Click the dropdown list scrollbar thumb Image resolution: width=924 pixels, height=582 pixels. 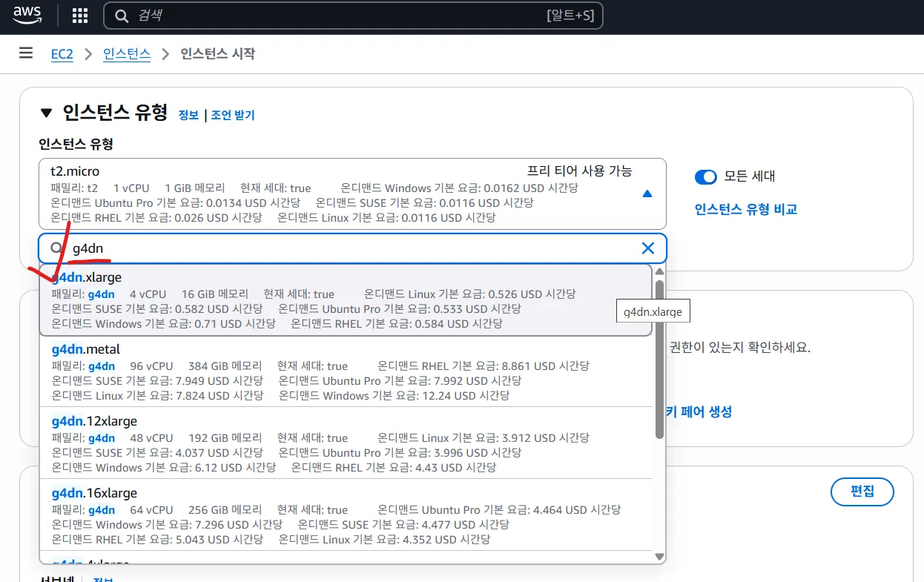pos(659,359)
